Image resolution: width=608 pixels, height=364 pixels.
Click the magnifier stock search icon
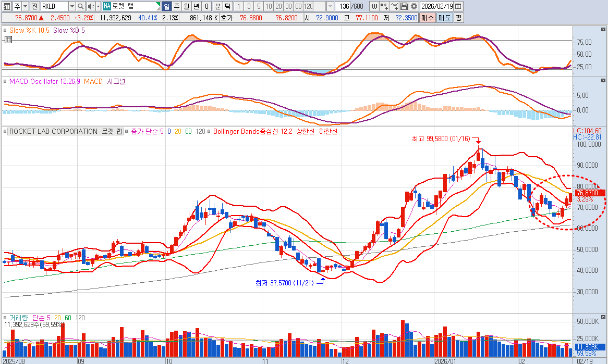(x=81, y=6)
